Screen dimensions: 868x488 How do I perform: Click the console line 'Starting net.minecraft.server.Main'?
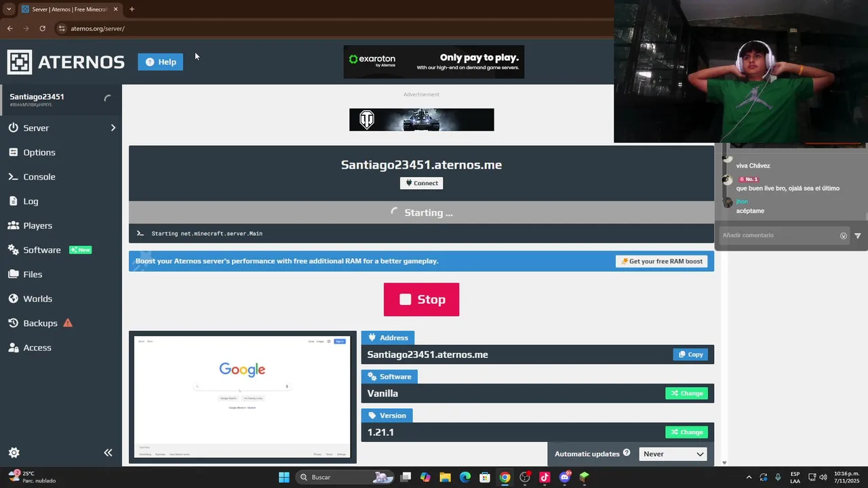[207, 233]
